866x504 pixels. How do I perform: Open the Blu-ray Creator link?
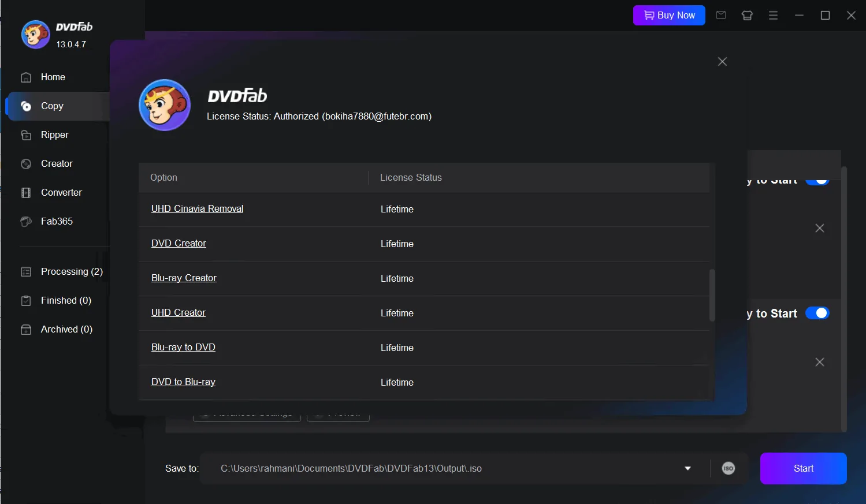click(x=184, y=278)
